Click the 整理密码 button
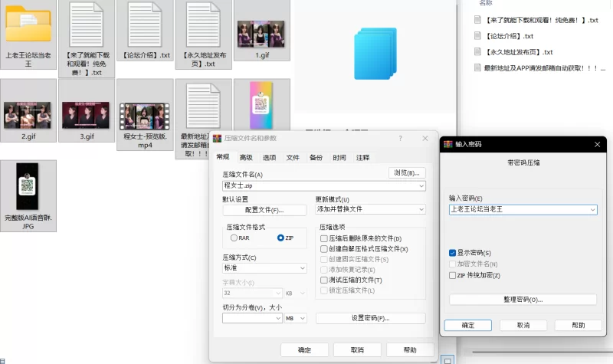613x364 pixels. 523,300
